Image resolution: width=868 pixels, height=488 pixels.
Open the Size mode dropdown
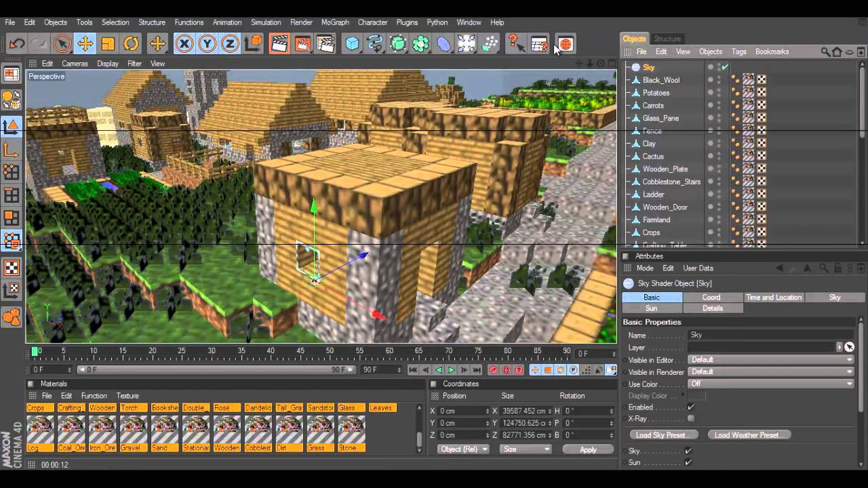[x=526, y=449]
